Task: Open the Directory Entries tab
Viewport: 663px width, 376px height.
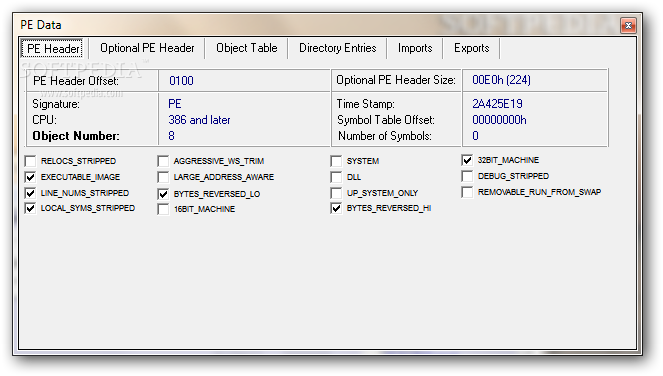Action: pyautogui.click(x=337, y=48)
